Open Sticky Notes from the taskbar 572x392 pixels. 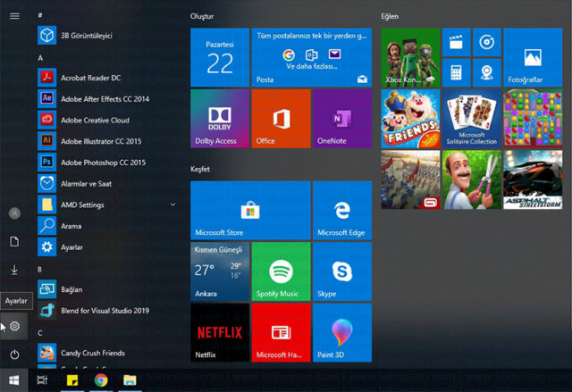[x=72, y=380]
